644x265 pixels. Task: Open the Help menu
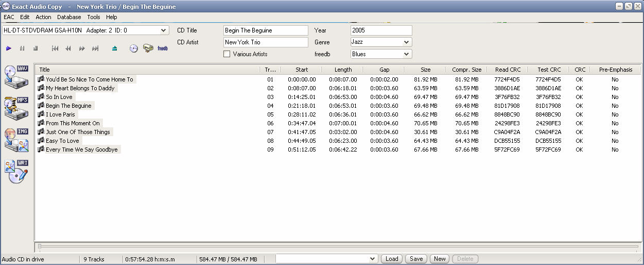[x=112, y=17]
